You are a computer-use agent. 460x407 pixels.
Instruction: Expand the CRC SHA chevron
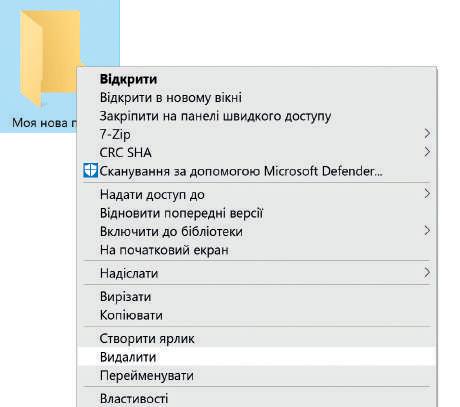pyautogui.click(x=427, y=152)
